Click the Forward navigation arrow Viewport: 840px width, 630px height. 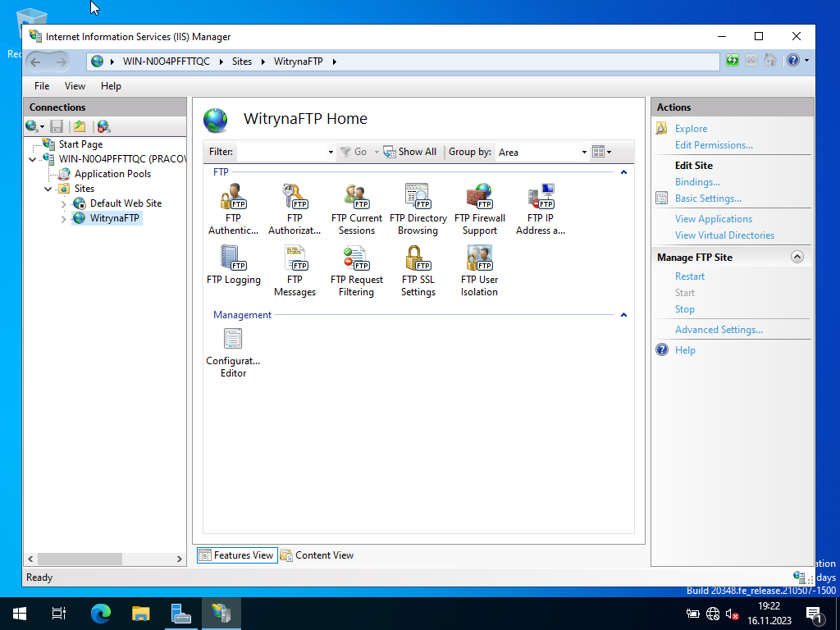coord(61,62)
